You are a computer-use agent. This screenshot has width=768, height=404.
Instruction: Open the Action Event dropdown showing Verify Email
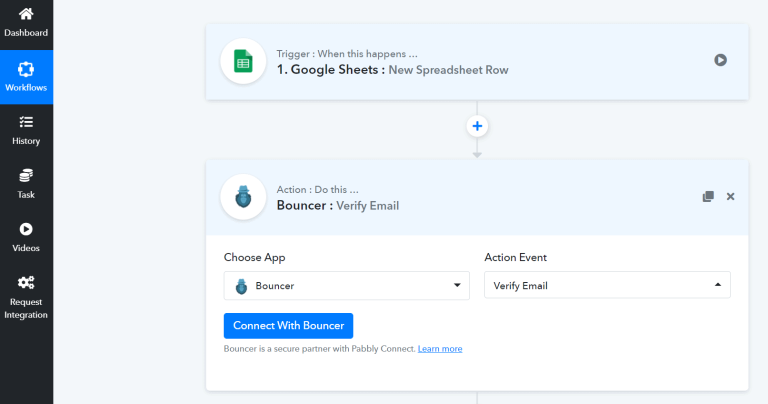point(607,285)
